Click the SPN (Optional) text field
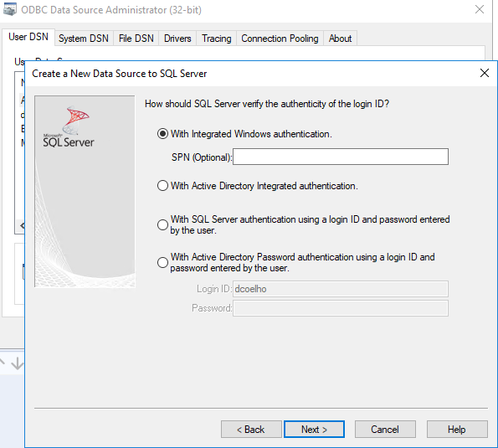 tap(341, 157)
